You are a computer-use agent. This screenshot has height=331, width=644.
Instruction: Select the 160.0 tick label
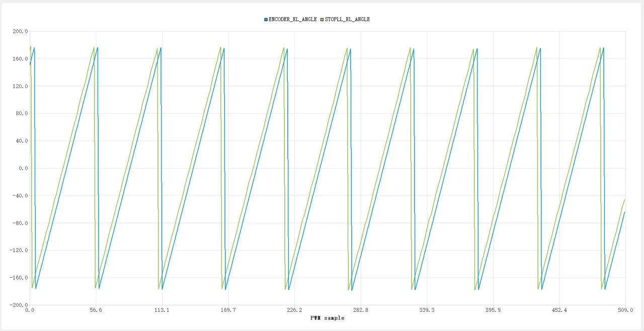click(x=21, y=58)
